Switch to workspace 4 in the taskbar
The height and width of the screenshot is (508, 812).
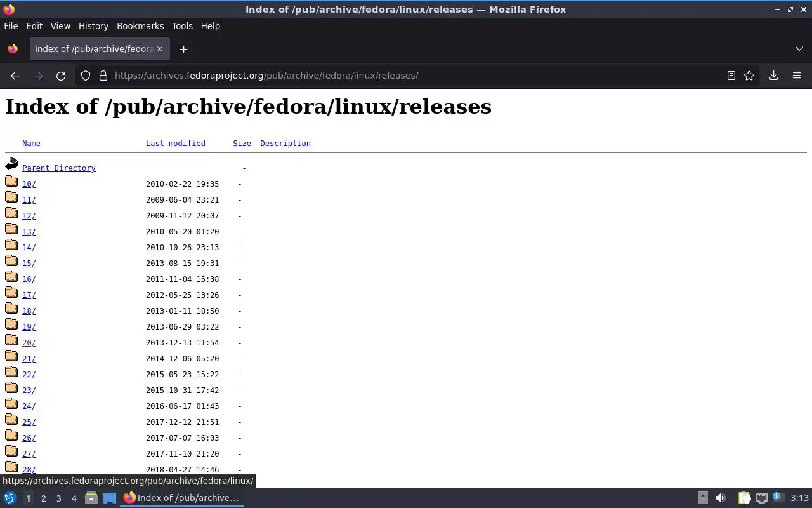(x=74, y=498)
